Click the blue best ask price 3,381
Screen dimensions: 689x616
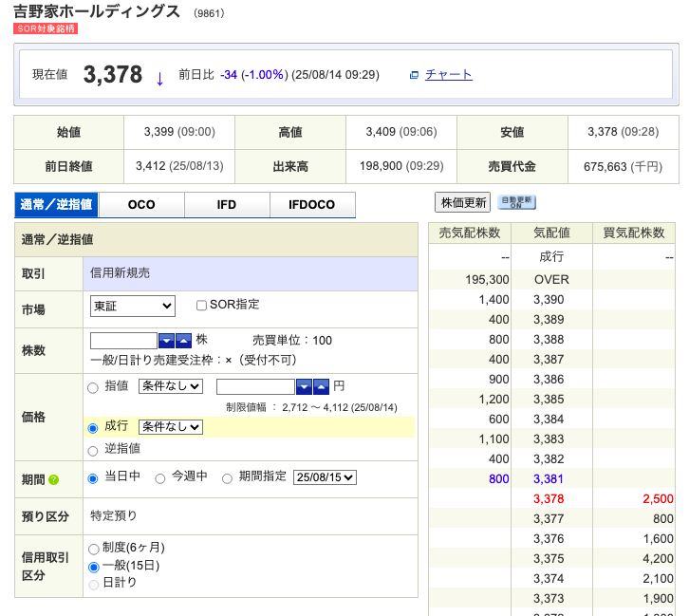click(549, 479)
